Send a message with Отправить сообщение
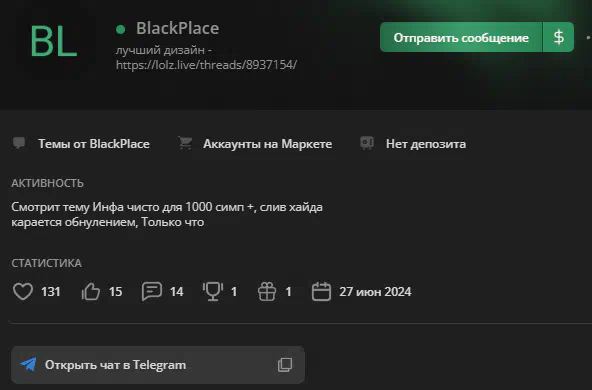 [x=461, y=37]
